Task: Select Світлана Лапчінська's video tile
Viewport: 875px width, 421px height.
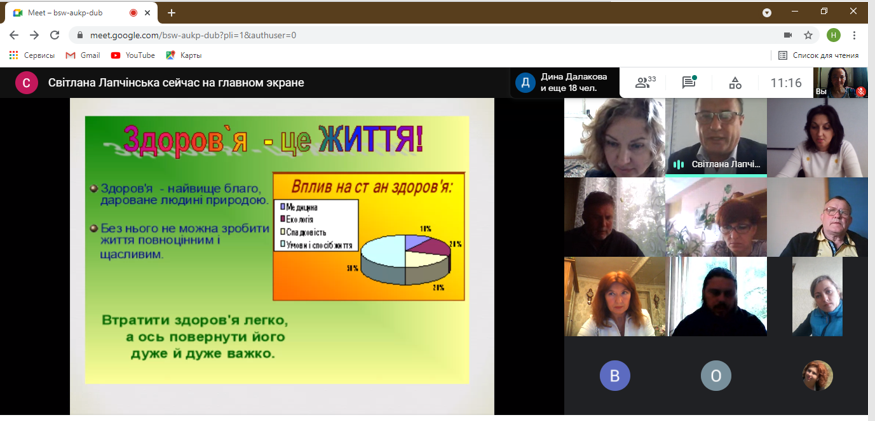Action: pos(715,137)
